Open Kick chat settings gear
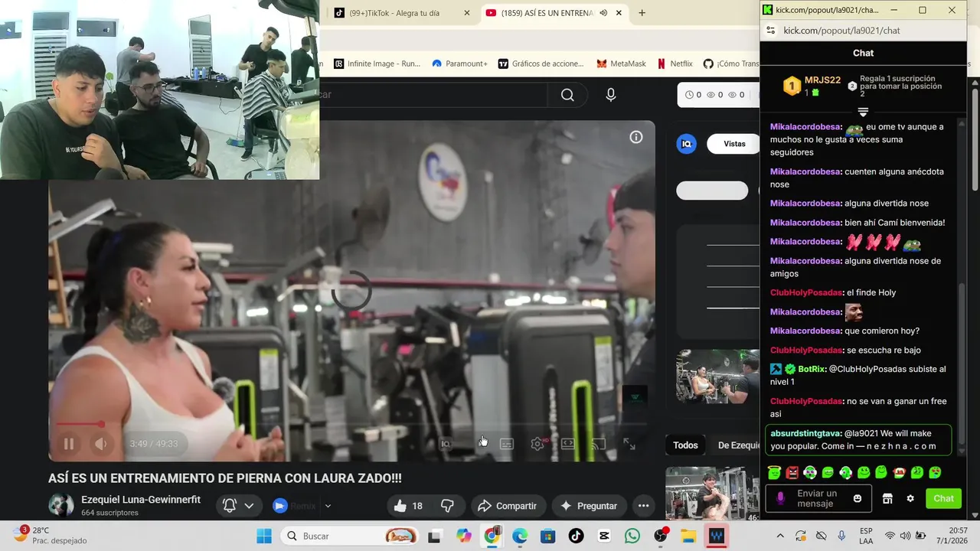 tap(910, 498)
